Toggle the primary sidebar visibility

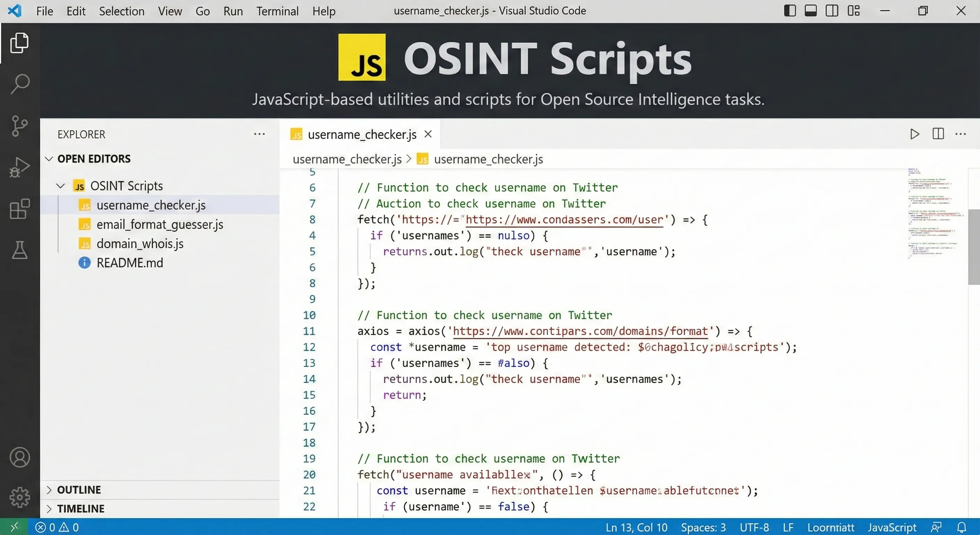(x=789, y=10)
